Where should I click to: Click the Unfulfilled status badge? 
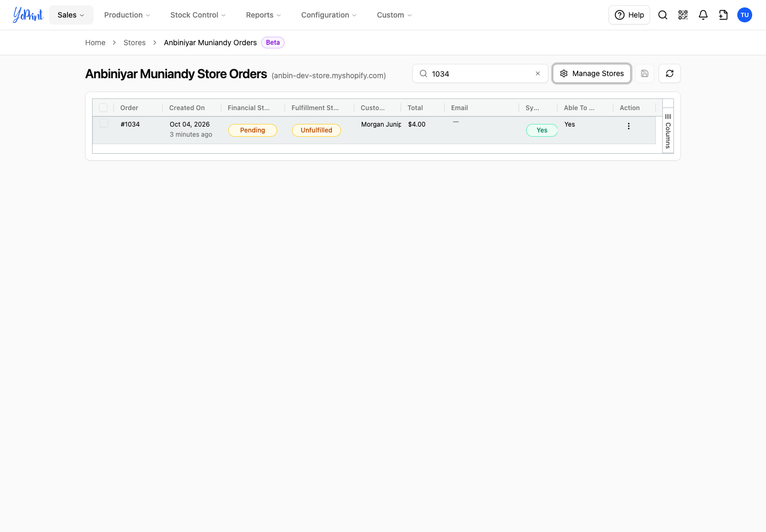click(317, 130)
